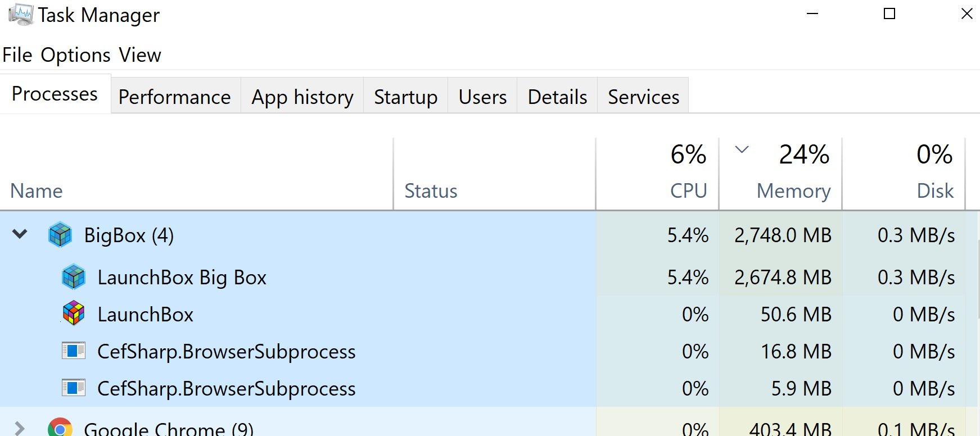Collapse the BigBox process group
980x436 pixels.
coord(20,234)
